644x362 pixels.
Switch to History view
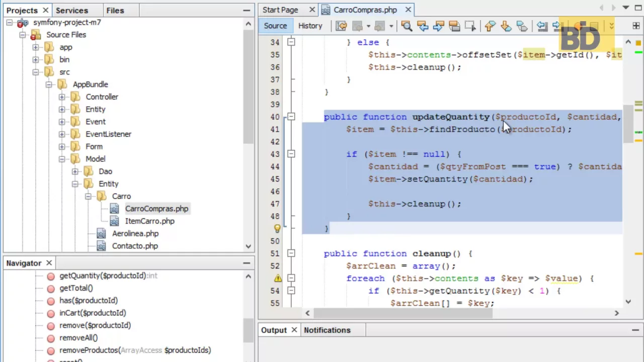coord(310,26)
